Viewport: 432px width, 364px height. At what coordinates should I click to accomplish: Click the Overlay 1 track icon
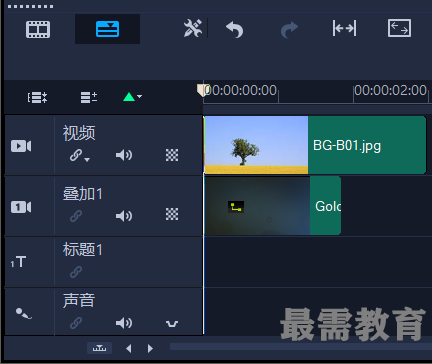[x=21, y=207]
